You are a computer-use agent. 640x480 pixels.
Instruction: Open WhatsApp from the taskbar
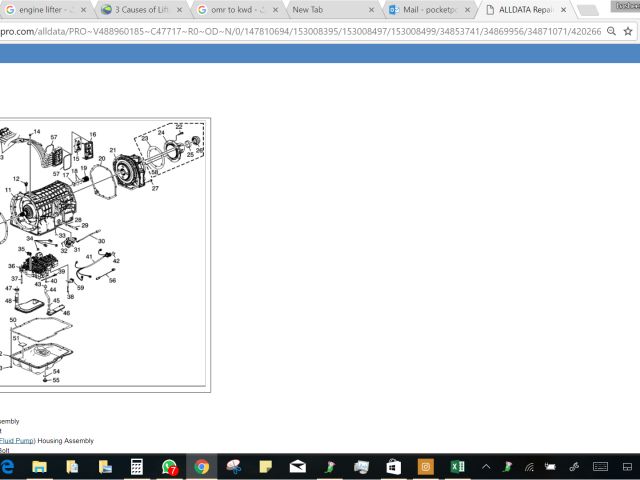click(169, 466)
